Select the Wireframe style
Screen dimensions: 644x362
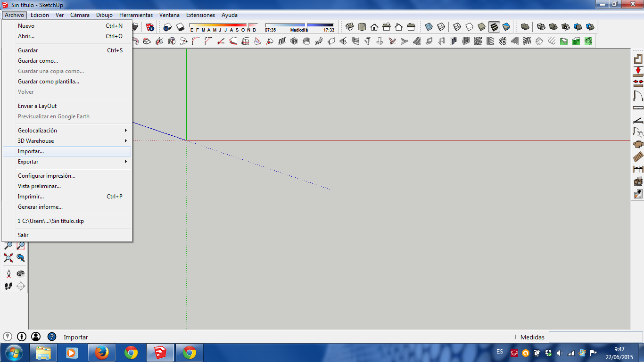tap(457, 27)
